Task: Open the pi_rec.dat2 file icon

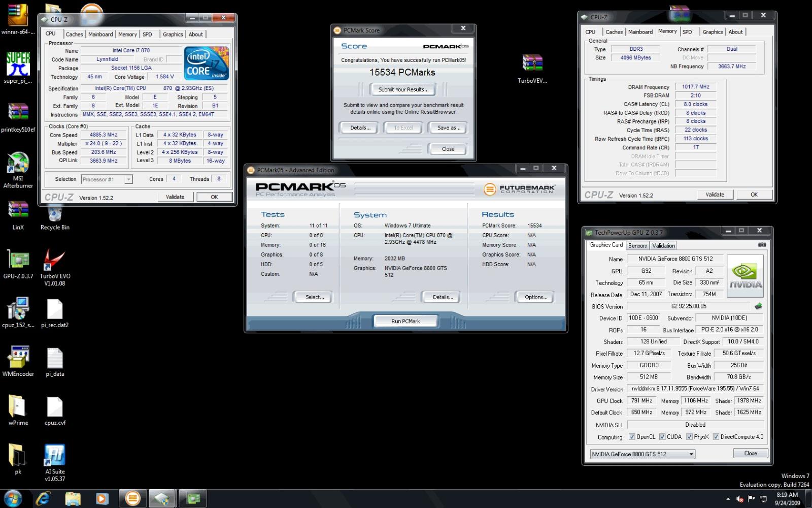Action: coord(55,312)
